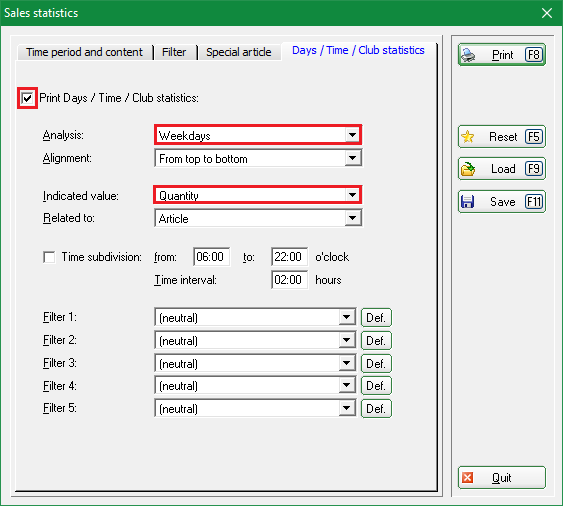Click the Time interval field 02:00

[x=289, y=280]
